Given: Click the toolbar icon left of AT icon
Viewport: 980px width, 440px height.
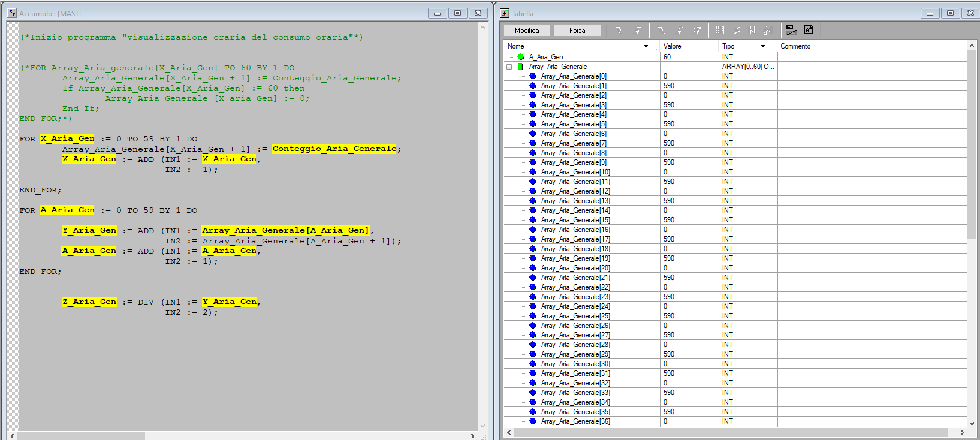Looking at the screenshot, I should coord(791,30).
